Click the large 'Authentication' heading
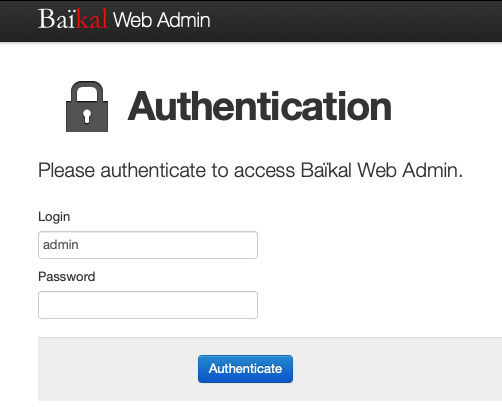 pos(260,107)
